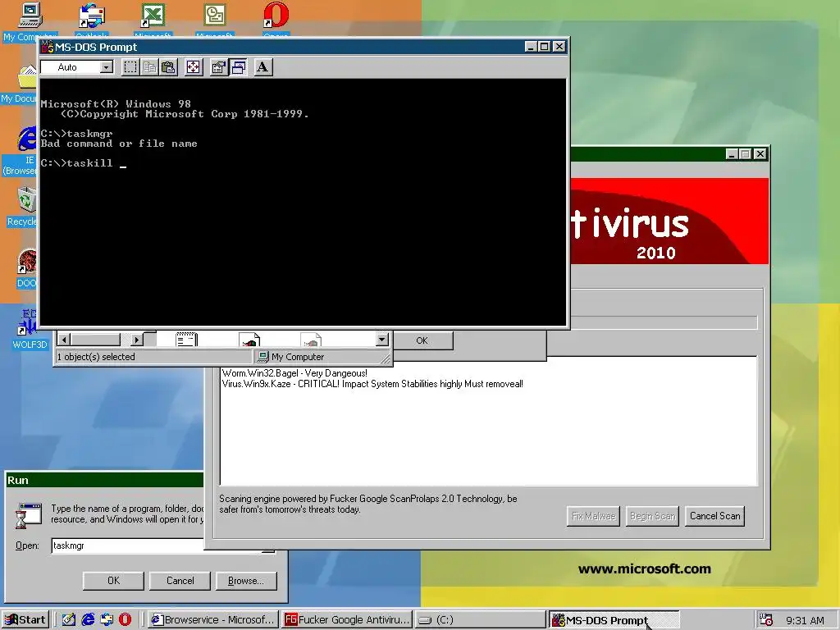Open the Font settings 'A' button
The image size is (840, 630).
(262, 67)
